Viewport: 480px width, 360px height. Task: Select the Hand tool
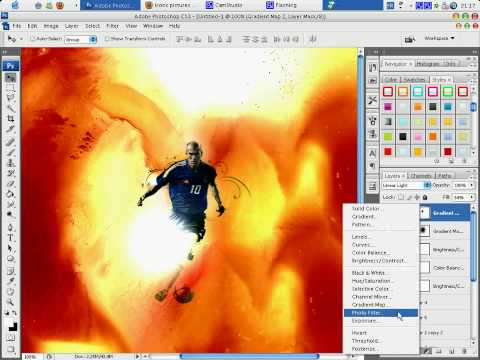pyautogui.click(x=11, y=292)
